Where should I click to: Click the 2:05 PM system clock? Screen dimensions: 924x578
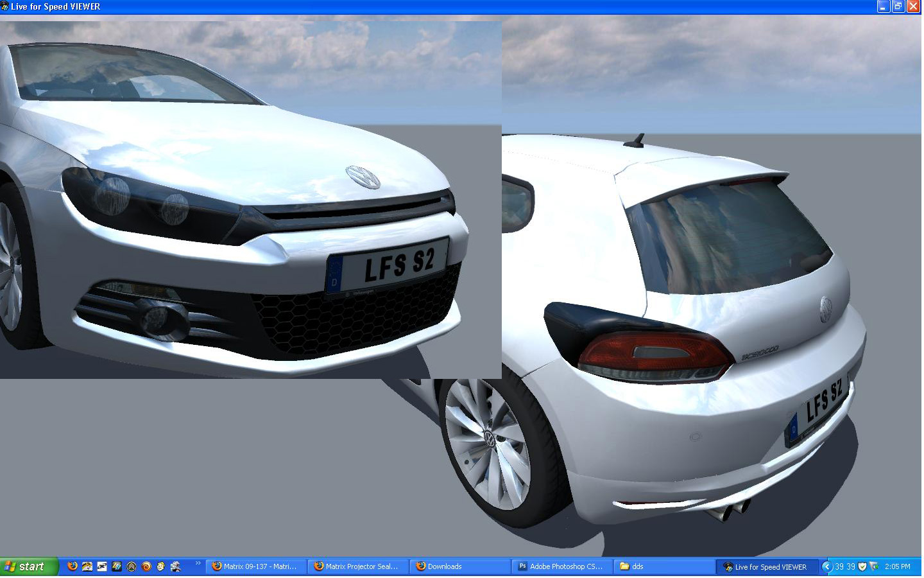[x=897, y=566]
